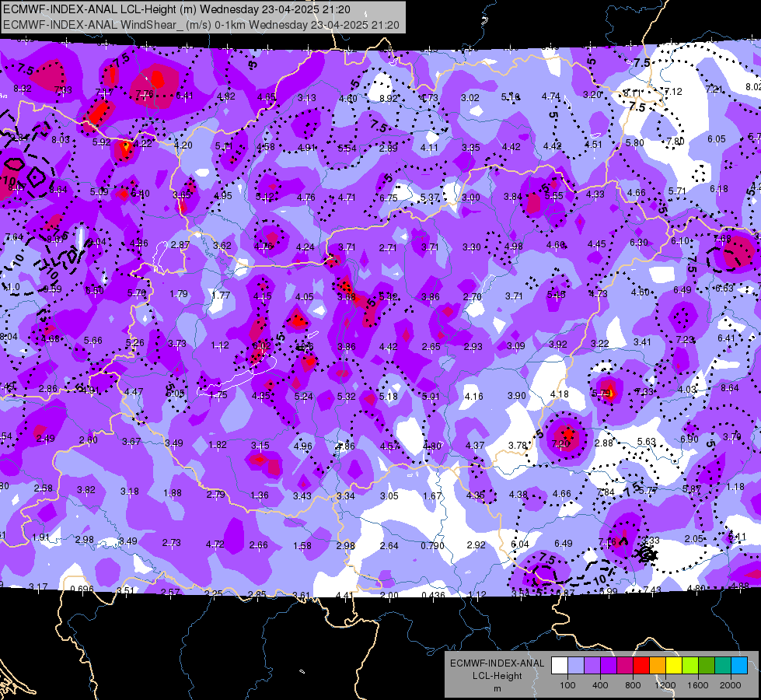The width and height of the screenshot is (761, 700).
Task: Click the wind shear value 1.77
Action: point(221,295)
